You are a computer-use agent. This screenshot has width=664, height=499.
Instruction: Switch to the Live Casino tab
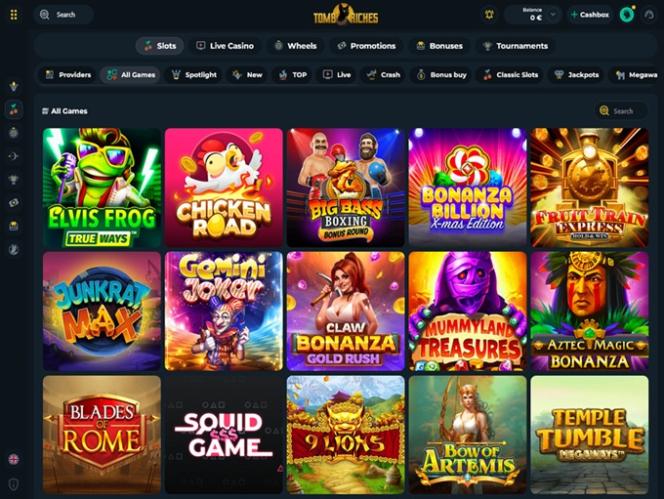225,46
